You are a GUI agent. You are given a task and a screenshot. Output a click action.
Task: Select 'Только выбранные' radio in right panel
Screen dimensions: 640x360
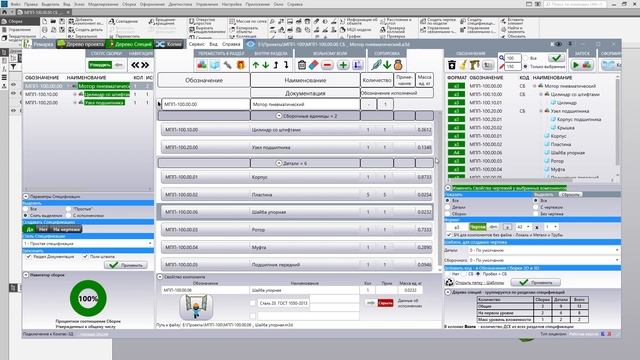(525, 66)
